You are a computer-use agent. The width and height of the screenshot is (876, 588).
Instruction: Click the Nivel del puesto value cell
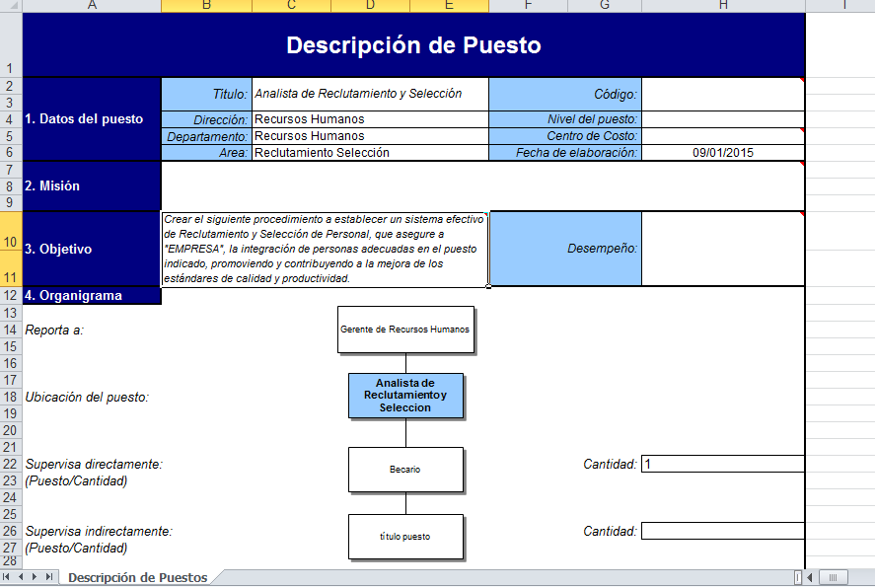723,119
